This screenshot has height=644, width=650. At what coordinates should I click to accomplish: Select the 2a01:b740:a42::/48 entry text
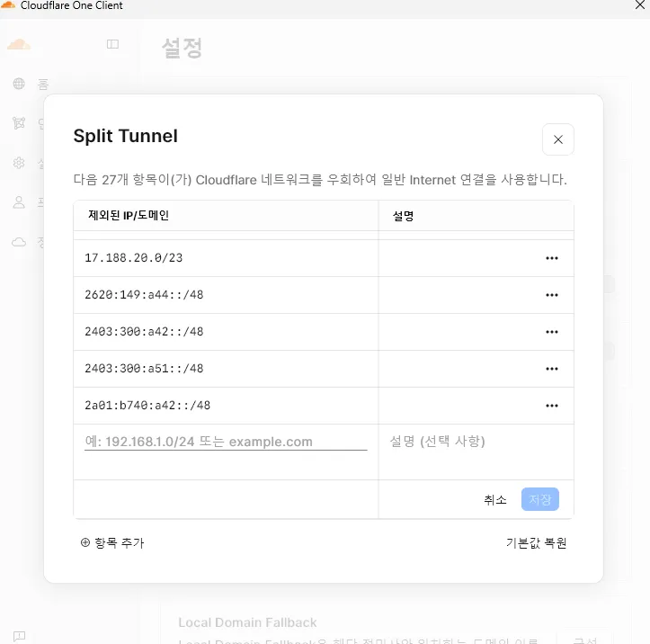click(147, 406)
